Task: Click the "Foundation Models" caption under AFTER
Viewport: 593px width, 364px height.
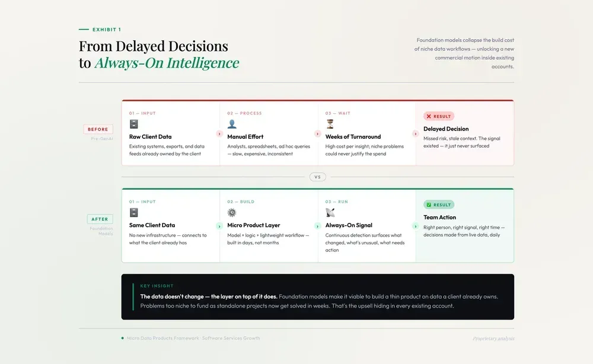Action: (x=101, y=231)
